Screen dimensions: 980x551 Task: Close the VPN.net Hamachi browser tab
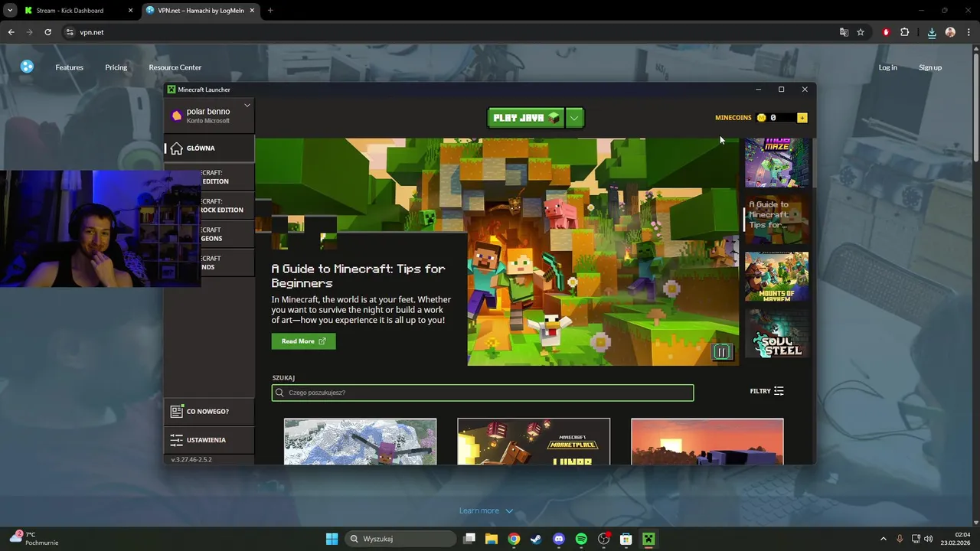[252, 11]
